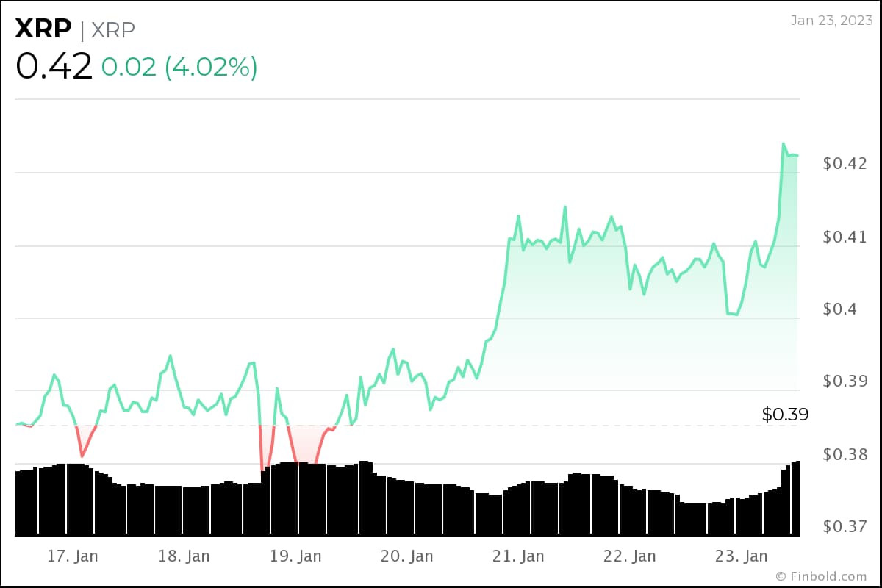Select the 17. Jan date on the x-axis

coord(72,556)
